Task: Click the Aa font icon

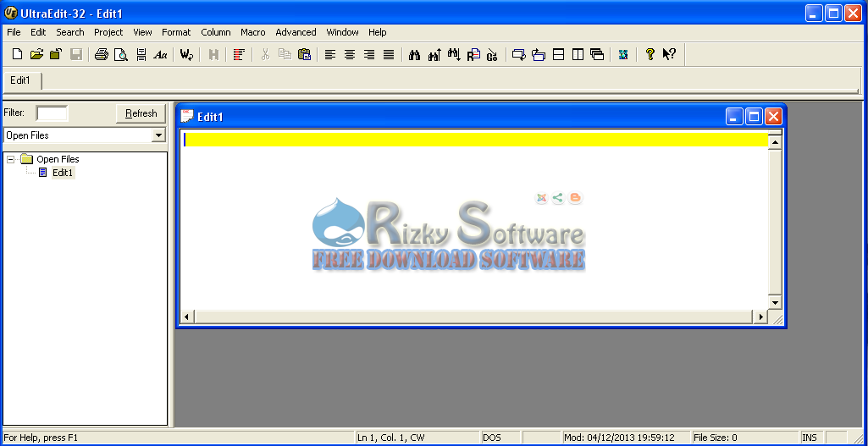Action: [x=161, y=54]
